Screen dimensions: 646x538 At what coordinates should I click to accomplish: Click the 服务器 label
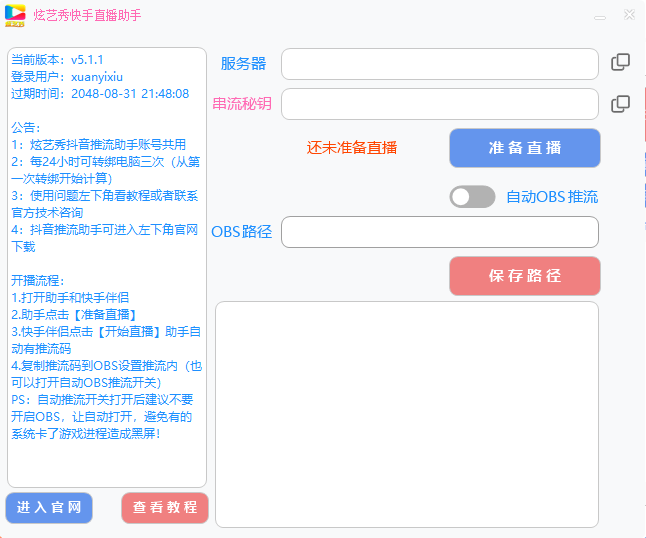243,64
